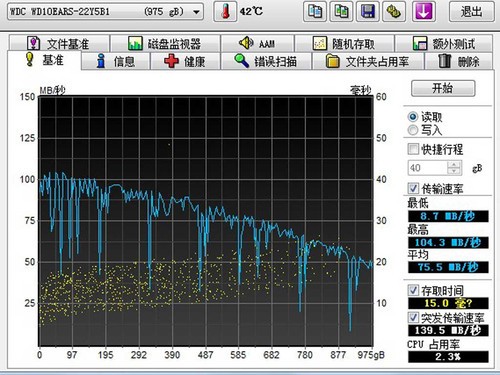
Task: Increase short stroke size with up stepper
Action: (454, 164)
